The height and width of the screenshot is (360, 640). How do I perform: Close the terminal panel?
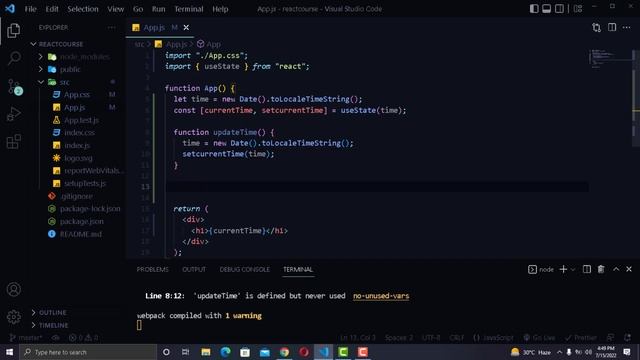point(629,269)
